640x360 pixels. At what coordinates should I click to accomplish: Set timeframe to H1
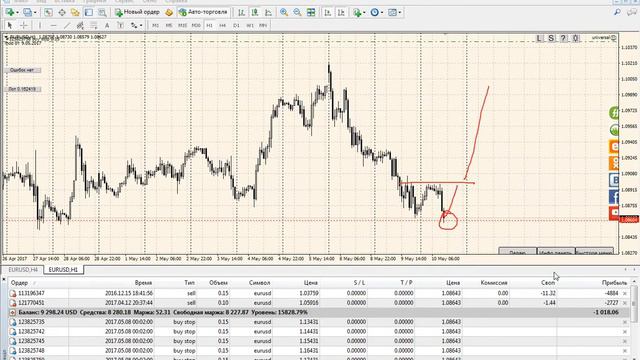(209, 25)
